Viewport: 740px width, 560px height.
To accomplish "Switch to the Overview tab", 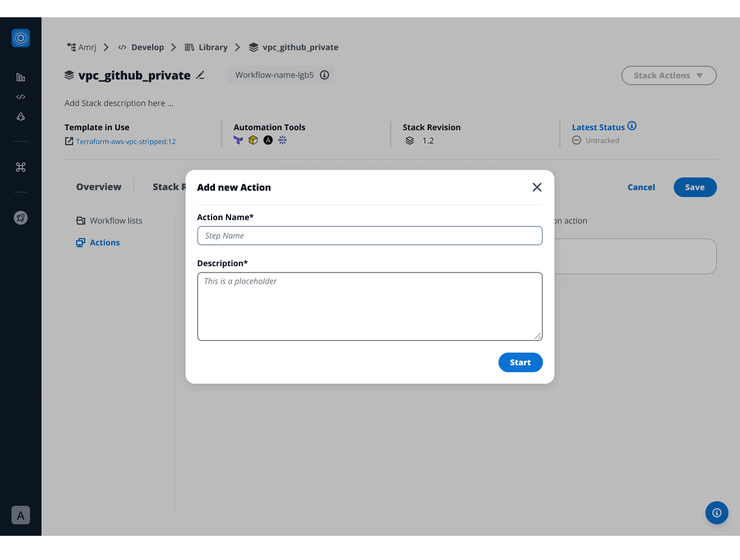I will (x=99, y=187).
